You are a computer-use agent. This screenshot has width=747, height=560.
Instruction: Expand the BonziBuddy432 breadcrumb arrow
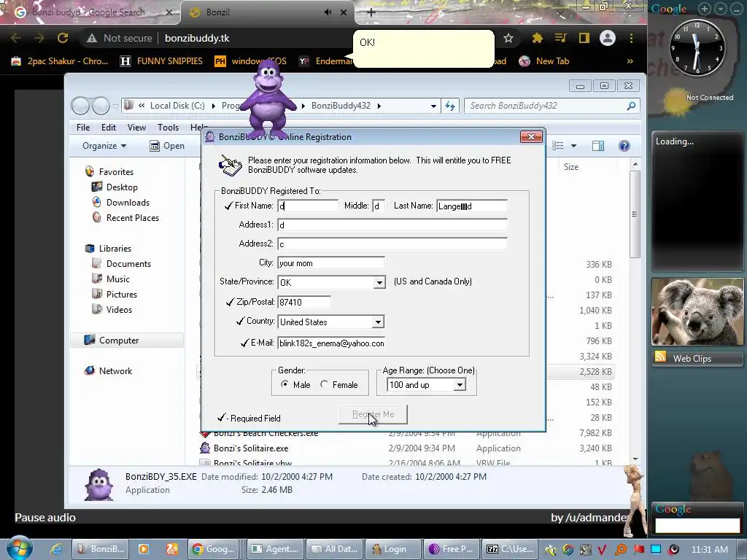click(x=379, y=106)
